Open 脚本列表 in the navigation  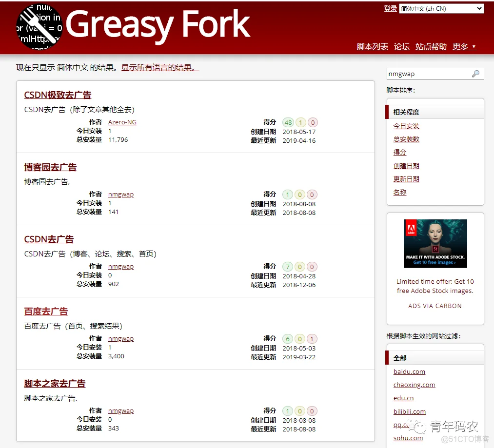[373, 47]
